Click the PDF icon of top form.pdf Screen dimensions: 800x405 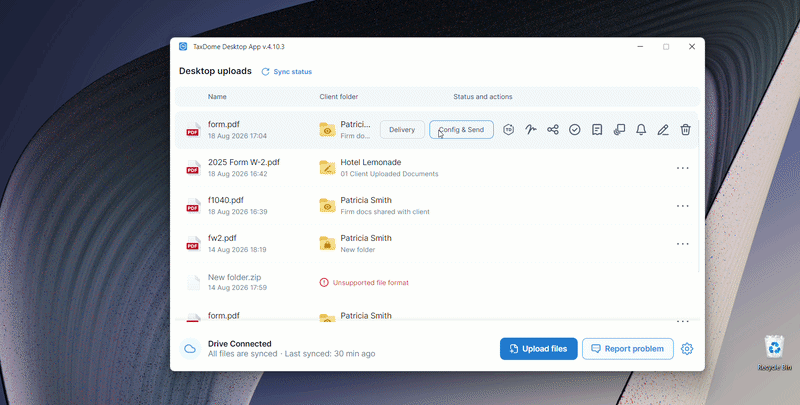193,130
